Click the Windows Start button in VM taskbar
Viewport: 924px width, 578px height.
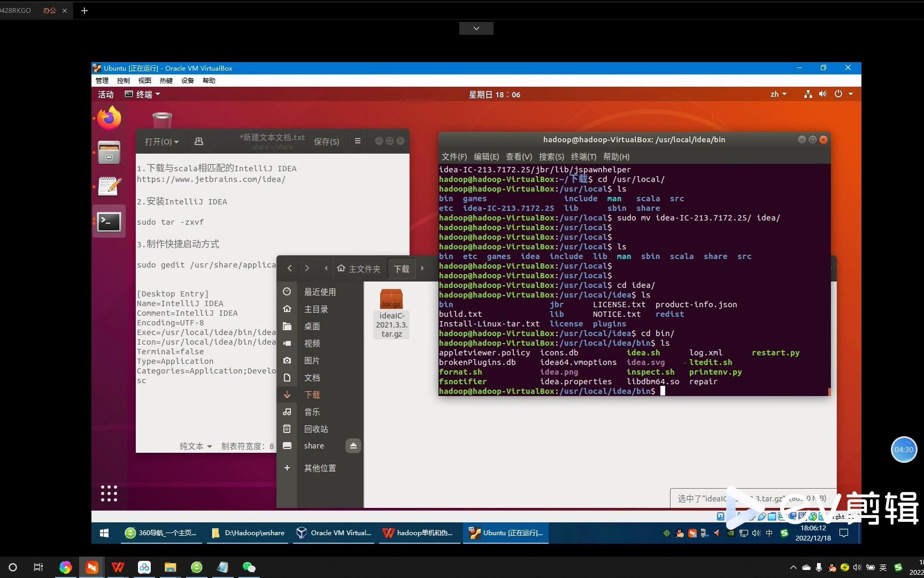(104, 533)
